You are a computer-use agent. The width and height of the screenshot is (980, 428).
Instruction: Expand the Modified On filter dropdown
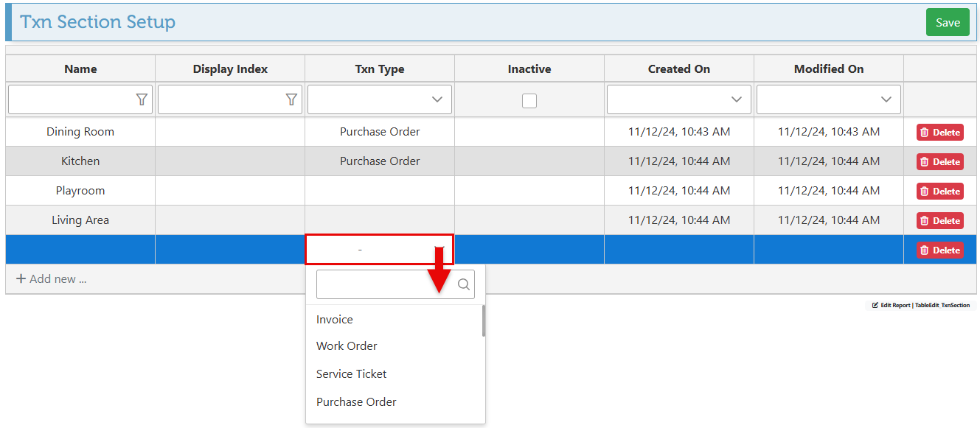click(886, 99)
